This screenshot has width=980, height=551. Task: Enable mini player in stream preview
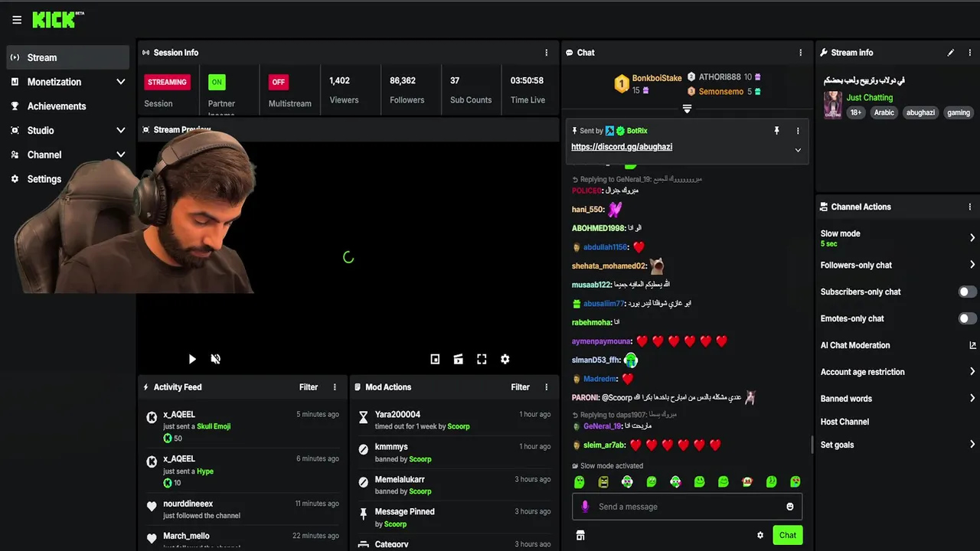click(x=435, y=359)
